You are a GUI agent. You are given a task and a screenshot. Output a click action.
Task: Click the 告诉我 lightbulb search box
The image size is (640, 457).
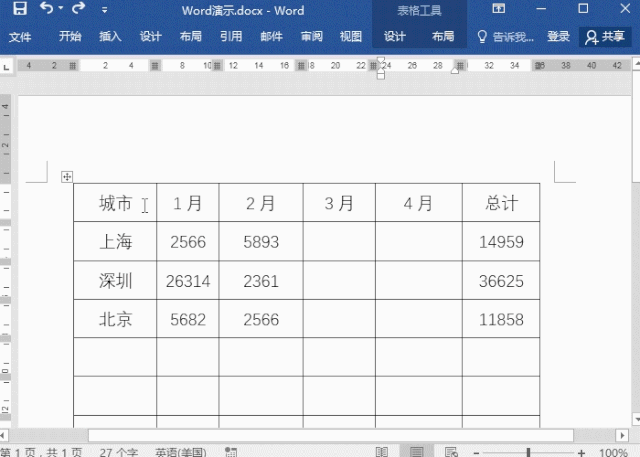pos(505,37)
